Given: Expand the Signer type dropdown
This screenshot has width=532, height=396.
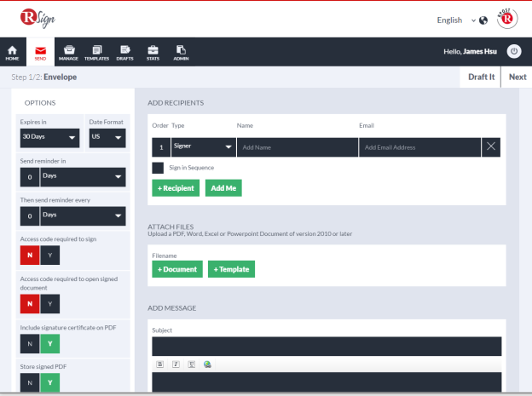Looking at the screenshot, I should click(204, 147).
